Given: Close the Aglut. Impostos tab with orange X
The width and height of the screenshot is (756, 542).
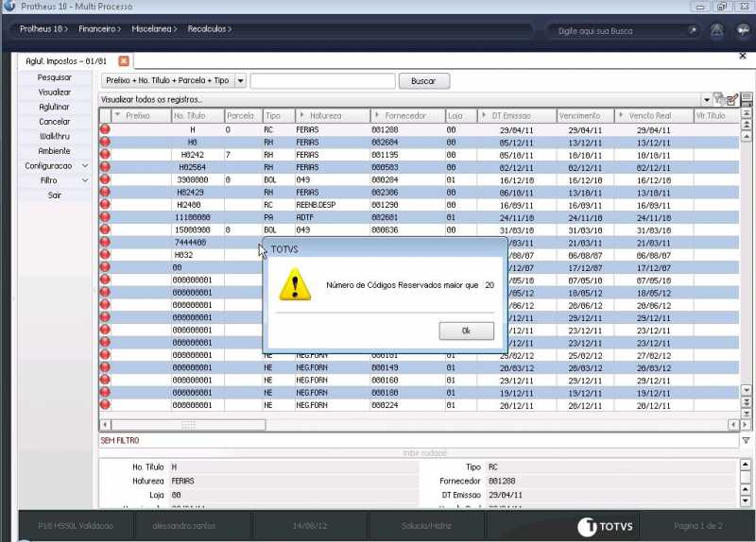Looking at the screenshot, I should [x=124, y=61].
